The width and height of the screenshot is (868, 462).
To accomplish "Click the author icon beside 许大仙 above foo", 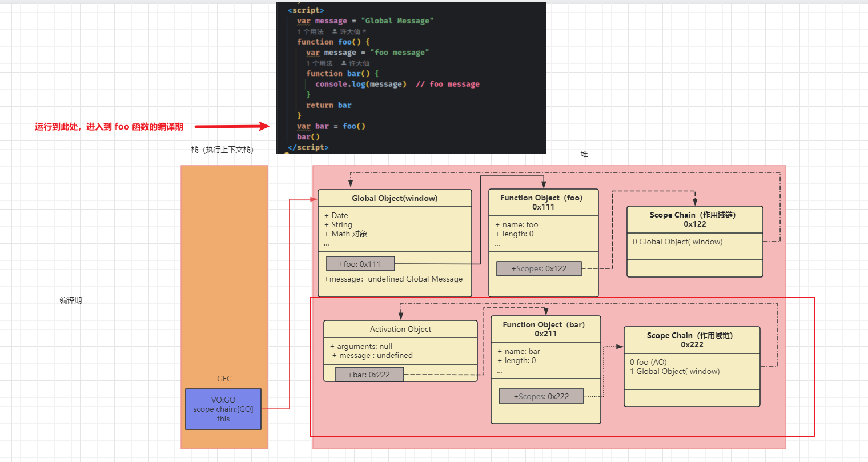I will (335, 31).
